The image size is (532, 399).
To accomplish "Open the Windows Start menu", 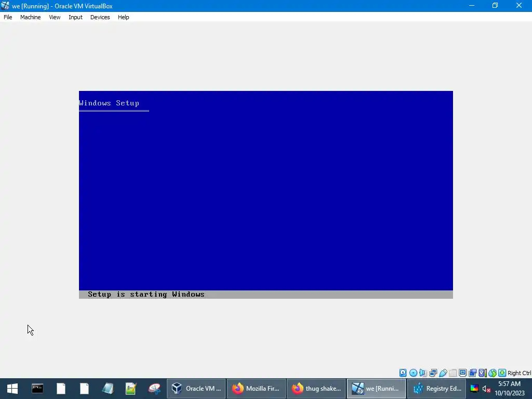I will [12, 389].
